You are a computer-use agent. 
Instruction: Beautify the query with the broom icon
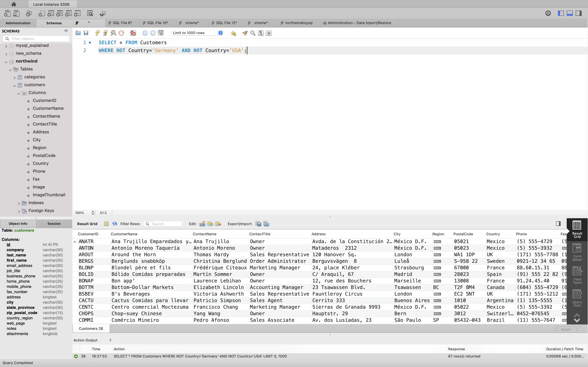point(245,33)
